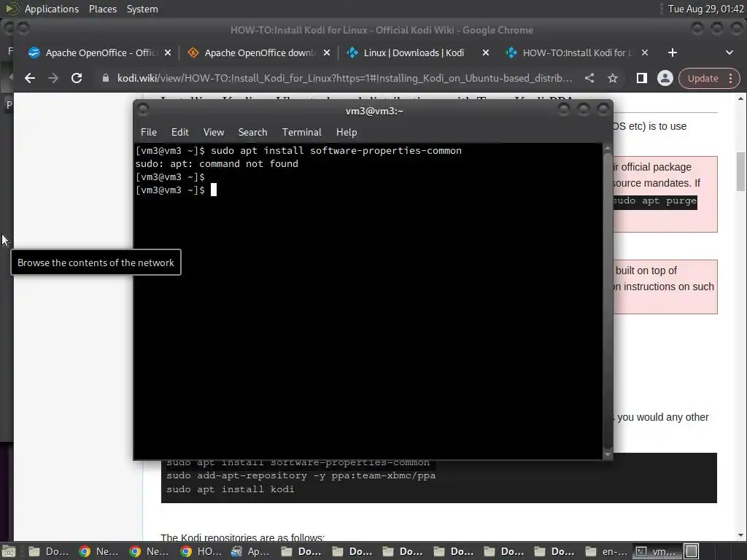Switch to the en-... folder taskbar entry
Viewport: 747px width, 560px height.
click(x=606, y=551)
